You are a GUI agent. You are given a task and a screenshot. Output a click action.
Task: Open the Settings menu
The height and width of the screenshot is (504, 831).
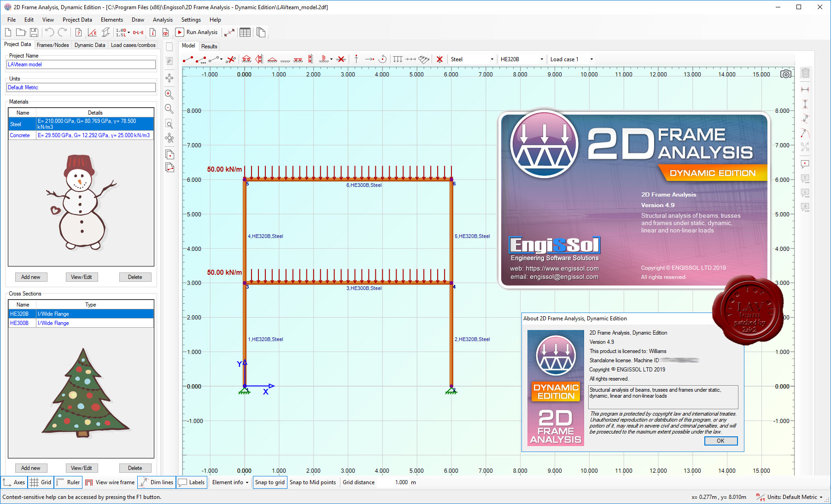point(191,20)
